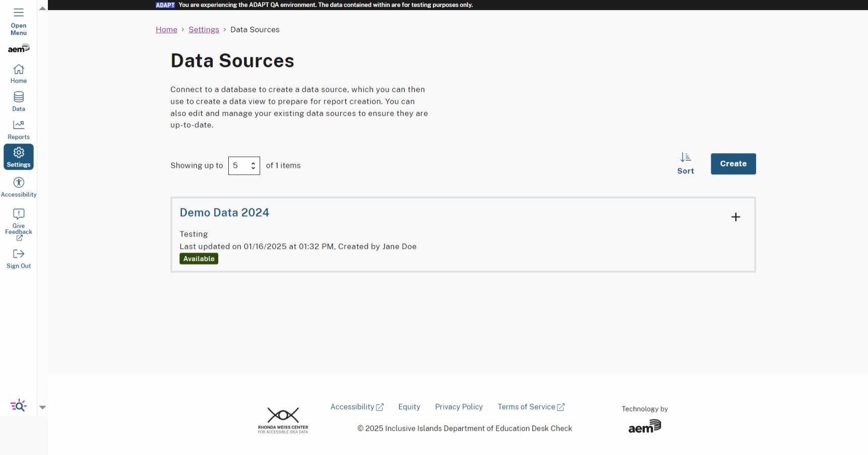Open the Privacy Policy page
The height and width of the screenshot is (455, 868).
coord(458,407)
